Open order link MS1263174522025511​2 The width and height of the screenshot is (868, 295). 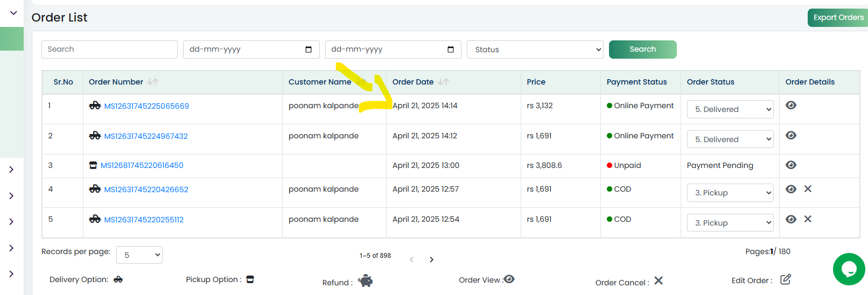click(144, 220)
